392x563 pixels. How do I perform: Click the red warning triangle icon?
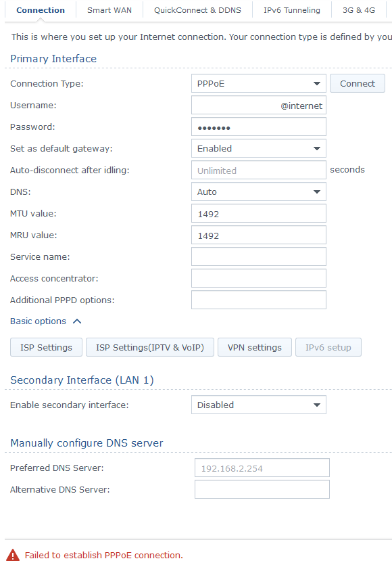pos(13,555)
